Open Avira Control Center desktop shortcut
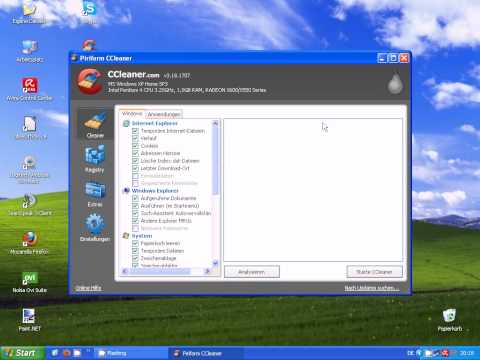 (x=30, y=89)
